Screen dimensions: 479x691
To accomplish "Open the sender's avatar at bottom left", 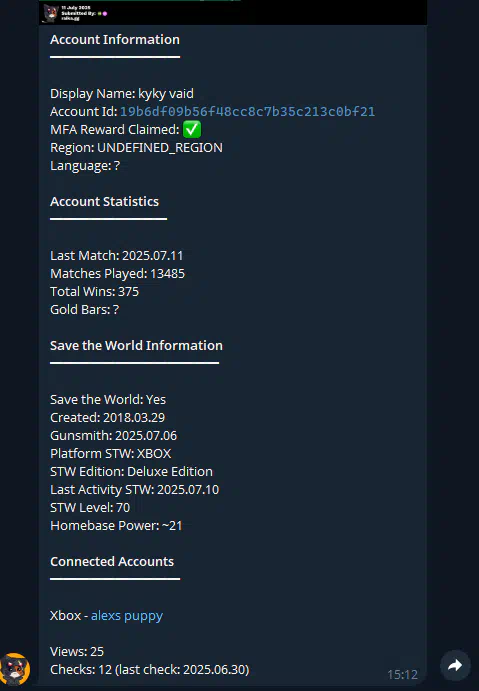I will pos(15,669).
